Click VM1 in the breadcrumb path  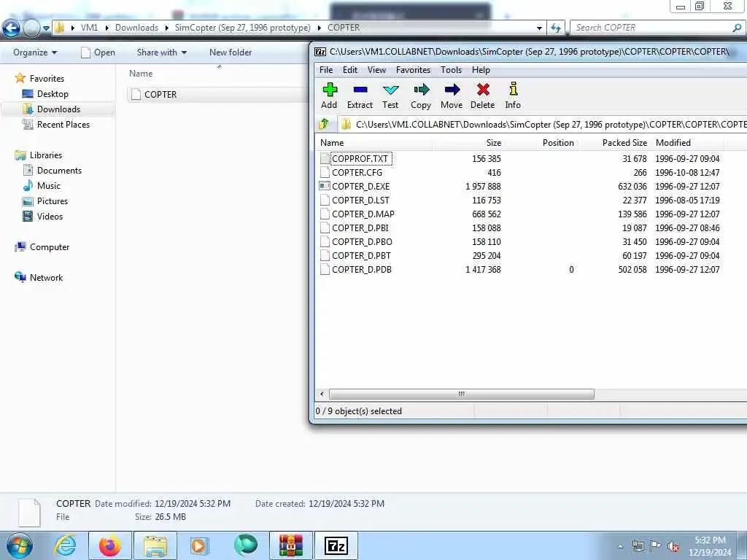(x=89, y=28)
